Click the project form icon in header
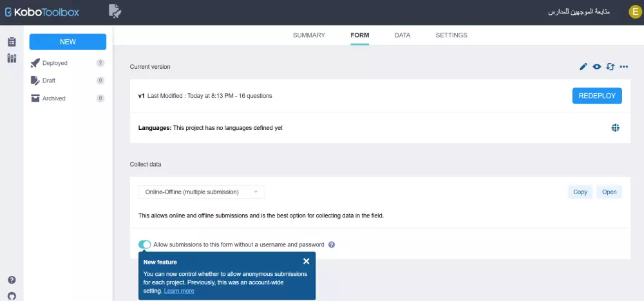The height and width of the screenshot is (301, 644). pos(115,11)
